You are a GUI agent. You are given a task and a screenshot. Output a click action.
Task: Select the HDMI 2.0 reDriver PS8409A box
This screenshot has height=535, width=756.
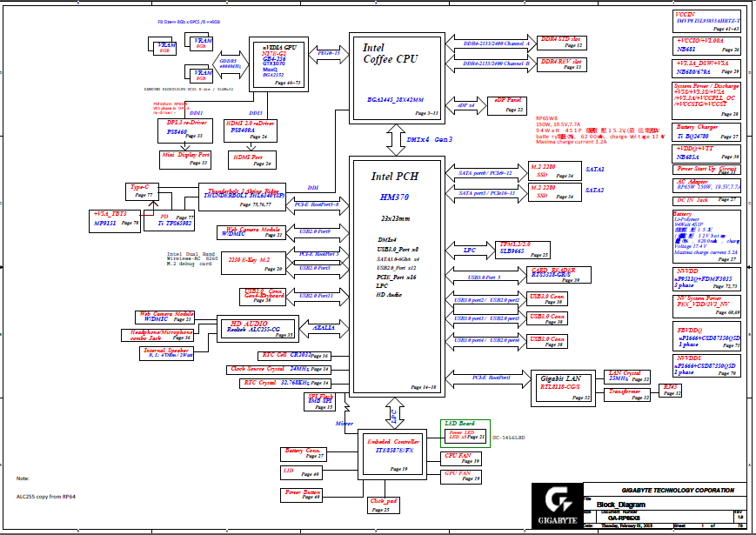pyautogui.click(x=251, y=131)
